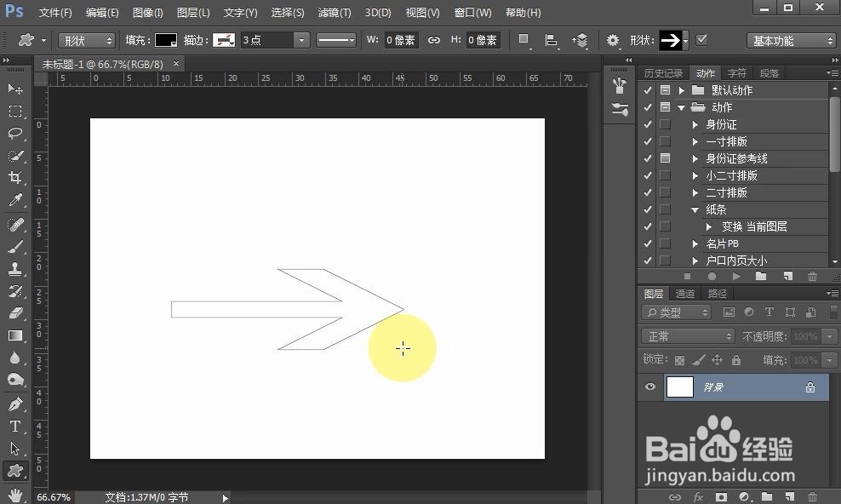Switch to the 路径 tab
This screenshot has height=504, width=841.
coord(717,294)
